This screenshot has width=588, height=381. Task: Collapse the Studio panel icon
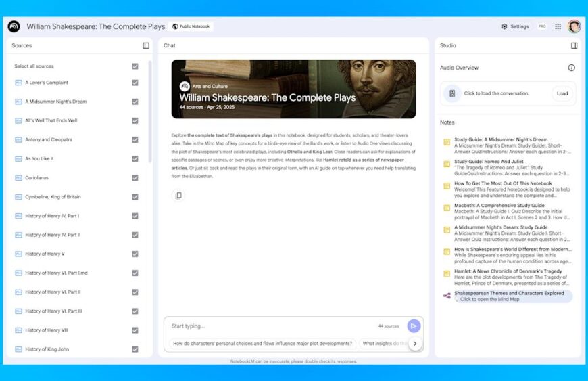click(x=574, y=45)
